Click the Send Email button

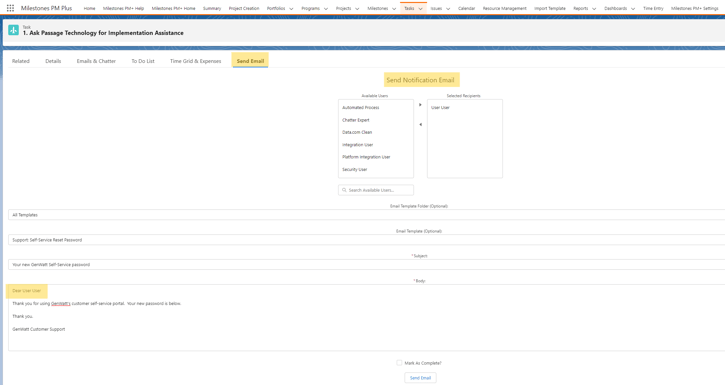click(x=420, y=378)
